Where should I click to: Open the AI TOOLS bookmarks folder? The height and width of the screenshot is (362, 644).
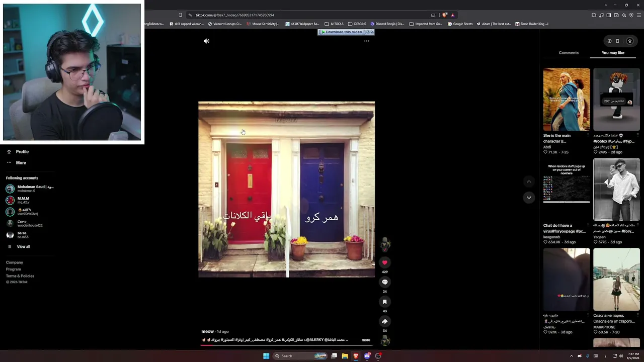pos(334,24)
